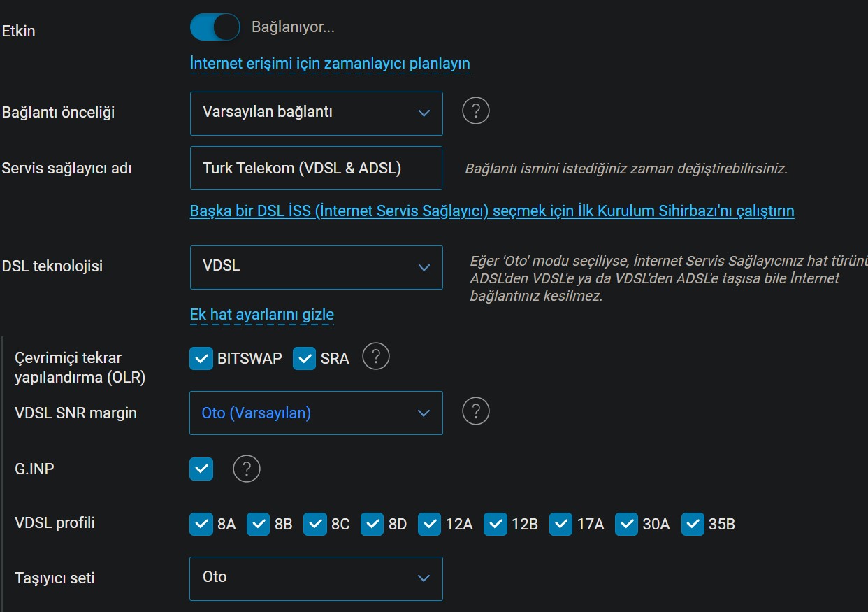Screen dimensions: 868x612
Task: Expand the VDSL SNR margin dropdown
Action: click(x=317, y=413)
